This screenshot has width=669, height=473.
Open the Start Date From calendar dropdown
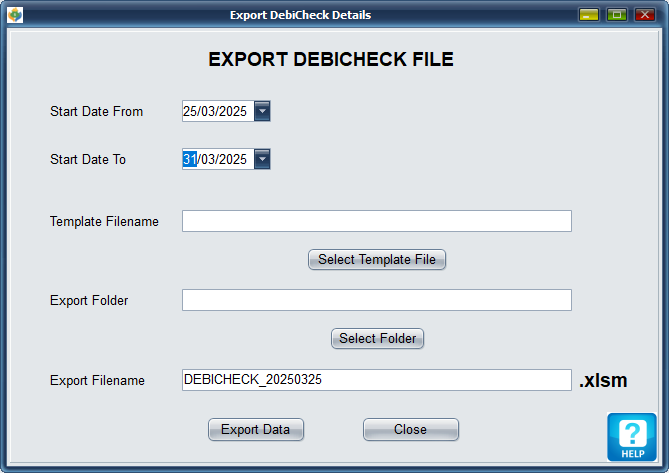(262, 111)
